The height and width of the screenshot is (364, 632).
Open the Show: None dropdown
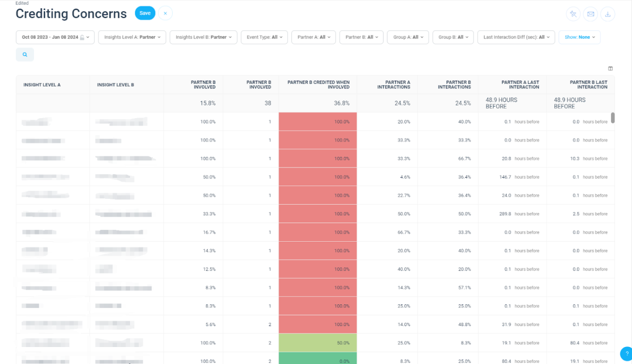(579, 37)
